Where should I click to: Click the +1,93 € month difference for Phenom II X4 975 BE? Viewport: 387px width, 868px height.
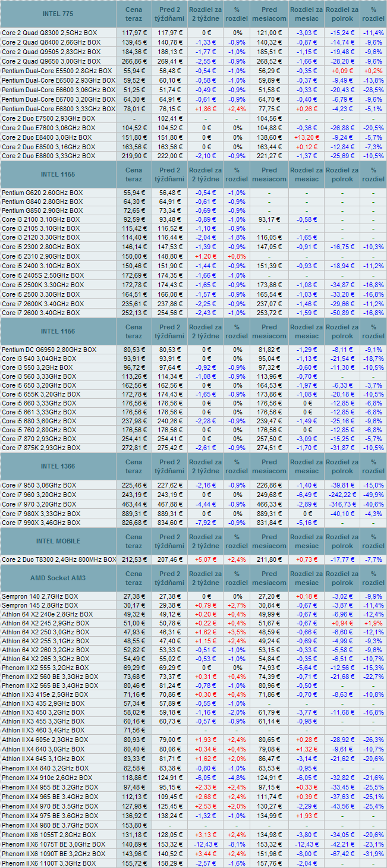click(x=307, y=816)
